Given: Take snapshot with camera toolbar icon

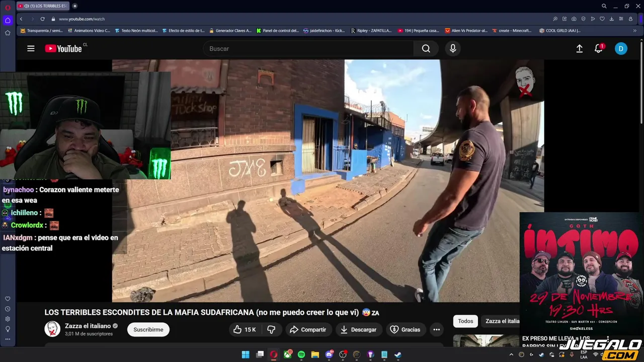Looking at the screenshot, I should click(574, 19).
